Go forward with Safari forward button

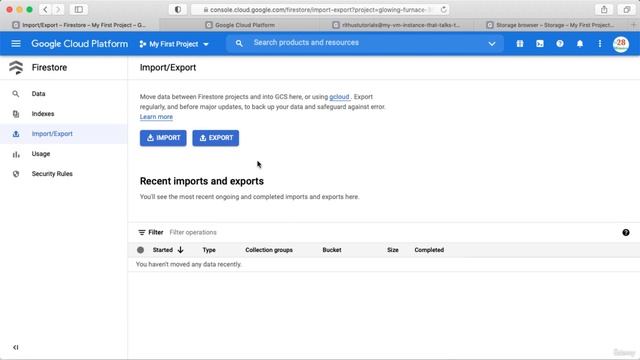pyautogui.click(x=58, y=9)
